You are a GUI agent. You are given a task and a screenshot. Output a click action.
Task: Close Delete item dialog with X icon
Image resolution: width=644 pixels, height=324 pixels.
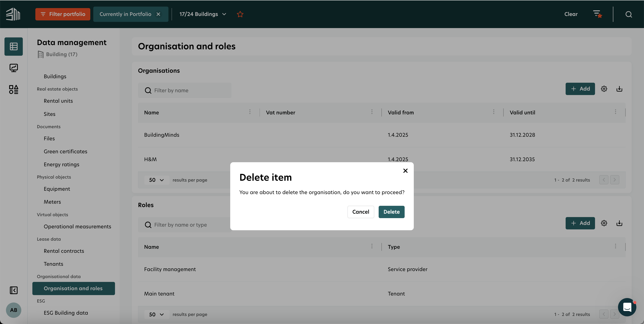pos(405,171)
